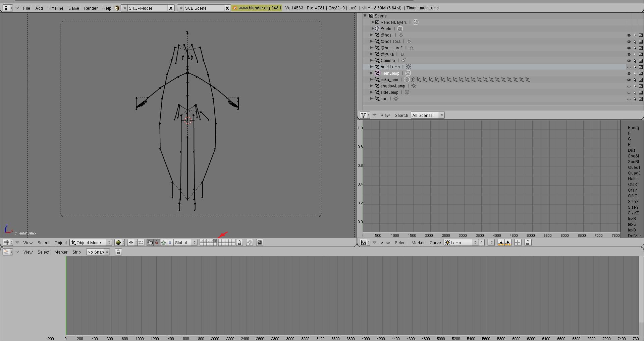This screenshot has width=644, height=341.
Task: Click the paste curve from buffer up-arrow icon
Action: pyautogui.click(x=508, y=243)
